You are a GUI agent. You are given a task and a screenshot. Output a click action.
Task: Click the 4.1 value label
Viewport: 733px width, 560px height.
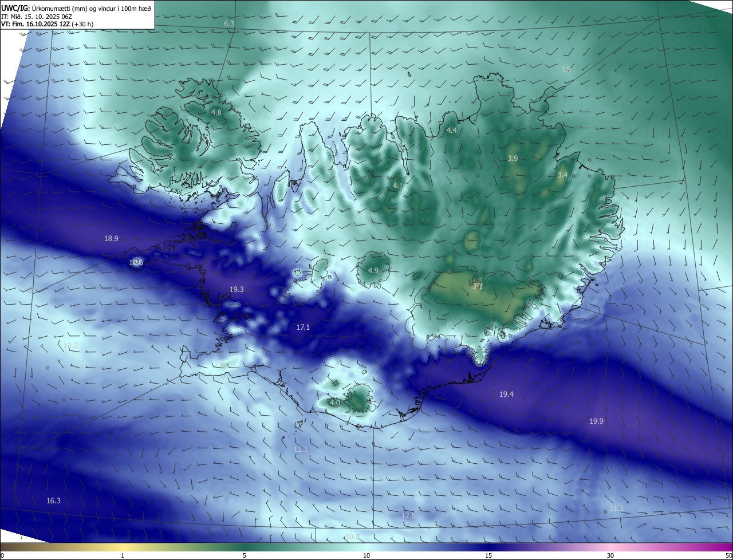[x=397, y=186]
